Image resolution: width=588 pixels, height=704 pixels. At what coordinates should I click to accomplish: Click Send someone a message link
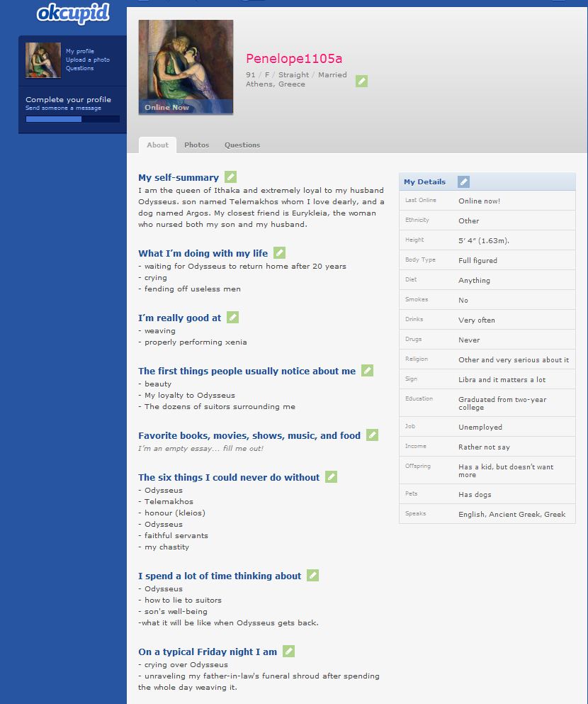(64, 108)
